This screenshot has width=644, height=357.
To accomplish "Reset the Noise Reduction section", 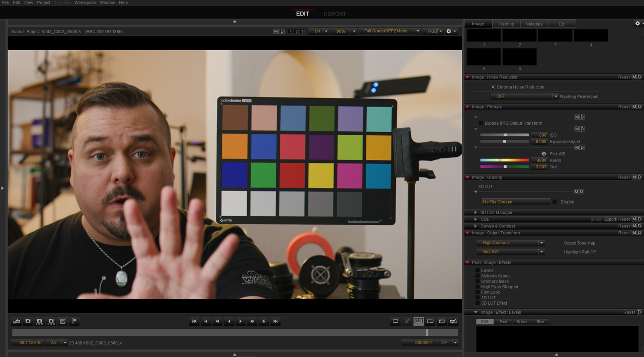I will (624, 77).
